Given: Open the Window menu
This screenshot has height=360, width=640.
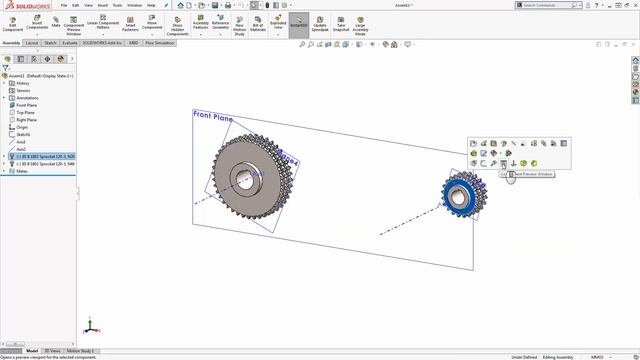Looking at the screenshot, I should (x=134, y=5).
